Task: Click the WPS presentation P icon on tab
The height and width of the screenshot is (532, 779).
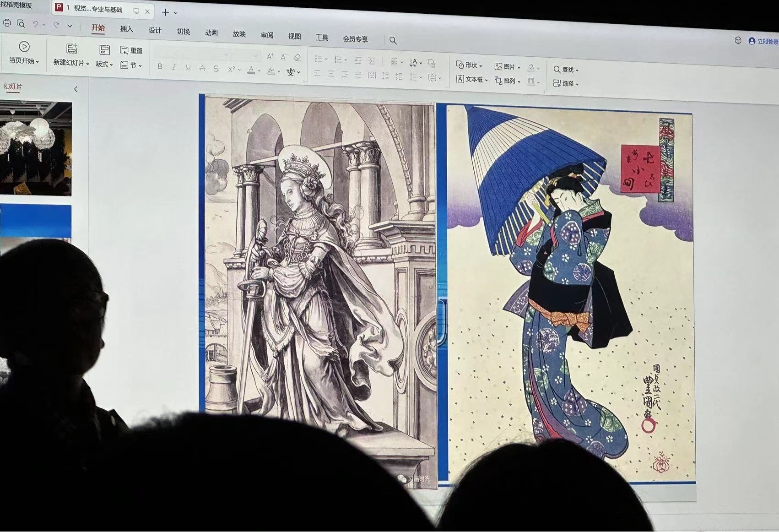Action: pos(59,7)
